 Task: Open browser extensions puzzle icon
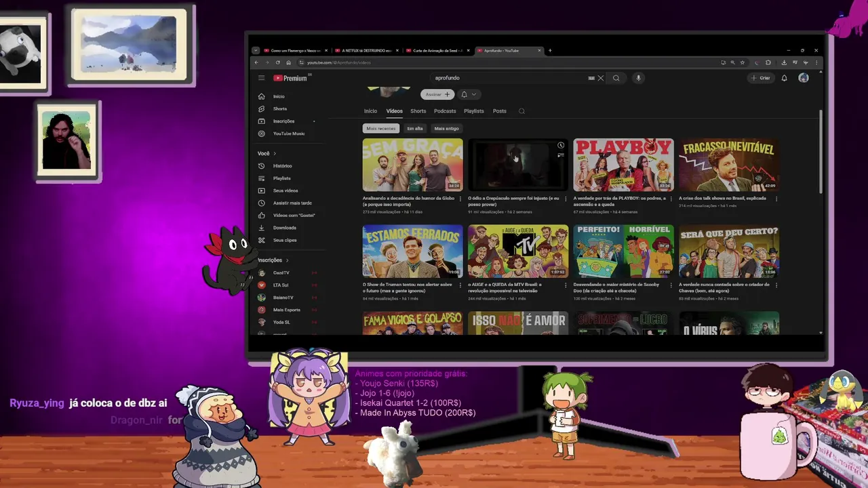tap(768, 62)
